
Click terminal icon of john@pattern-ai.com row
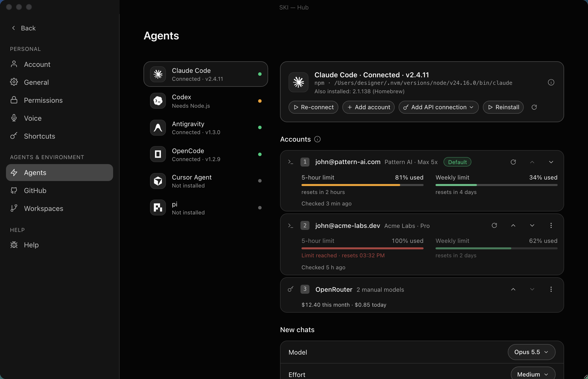pos(291,162)
